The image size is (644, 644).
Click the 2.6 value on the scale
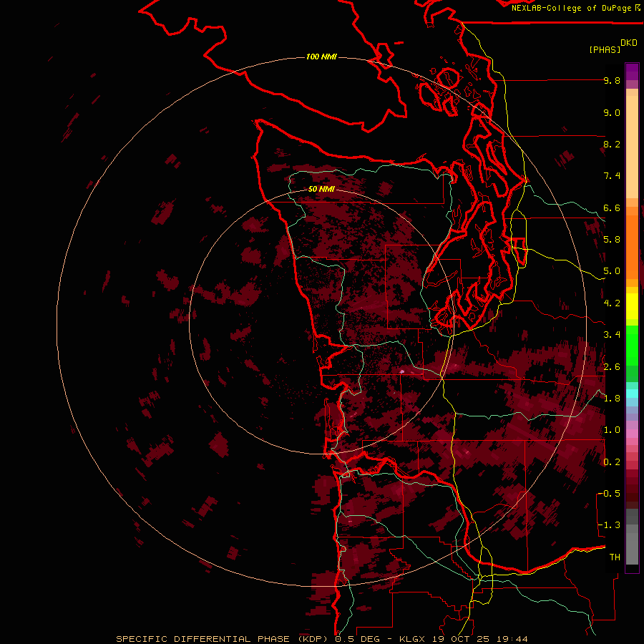612,366
